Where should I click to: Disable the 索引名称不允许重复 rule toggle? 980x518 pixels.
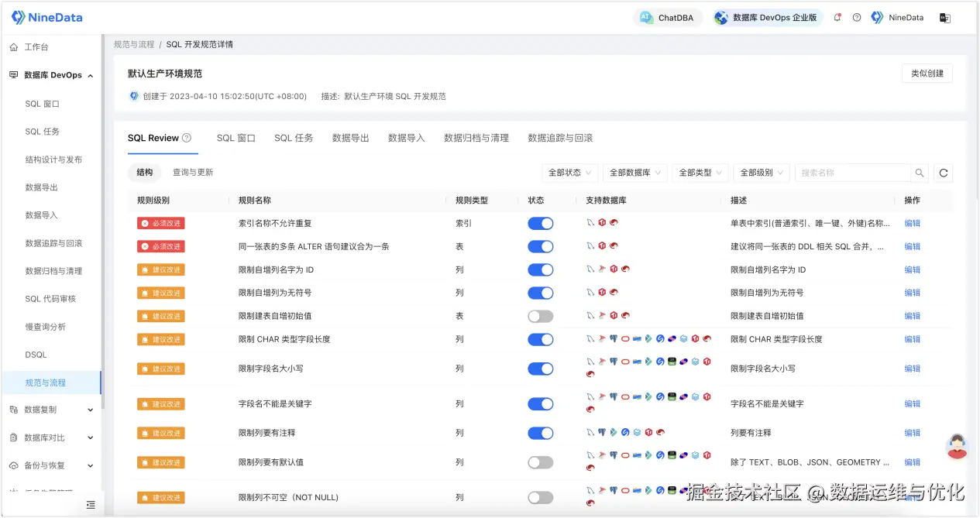pyautogui.click(x=541, y=223)
